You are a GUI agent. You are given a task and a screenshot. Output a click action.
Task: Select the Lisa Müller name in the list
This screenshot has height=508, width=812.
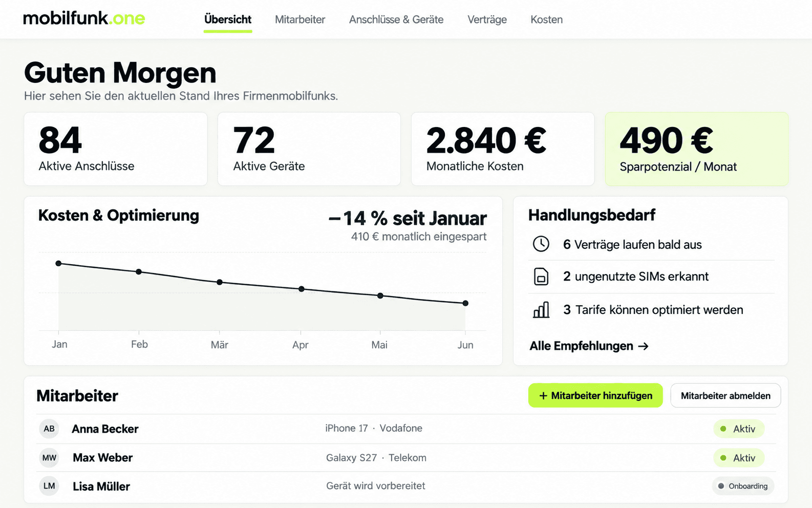click(x=101, y=486)
